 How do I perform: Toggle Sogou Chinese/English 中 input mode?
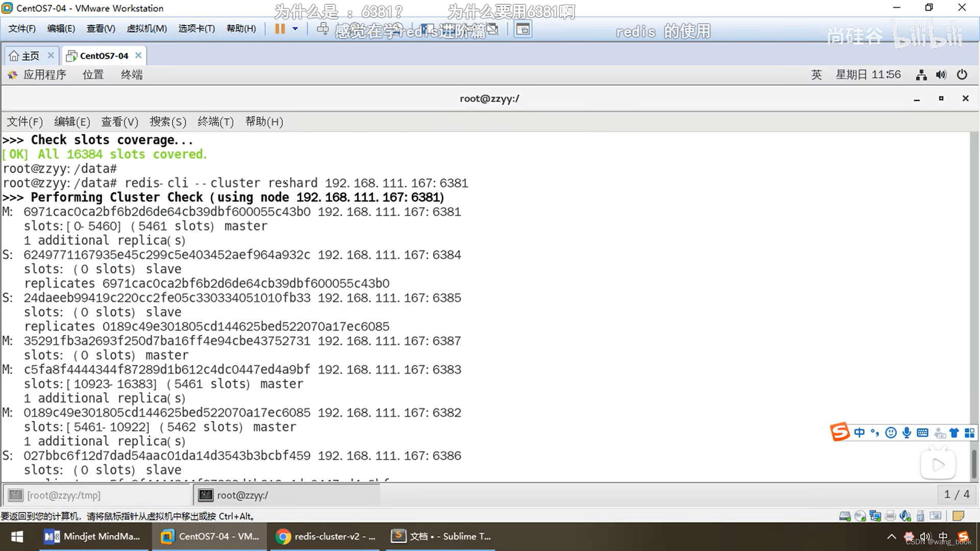[x=859, y=433]
